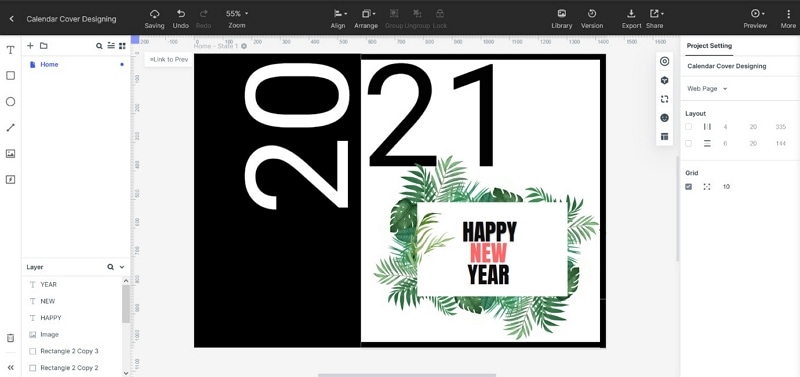Go back using the left arrow
The image size is (800, 377).
pyautogui.click(x=12, y=19)
